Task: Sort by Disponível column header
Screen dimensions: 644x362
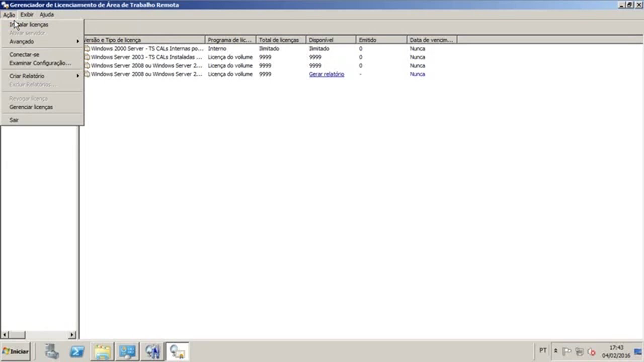Action: pyautogui.click(x=331, y=40)
